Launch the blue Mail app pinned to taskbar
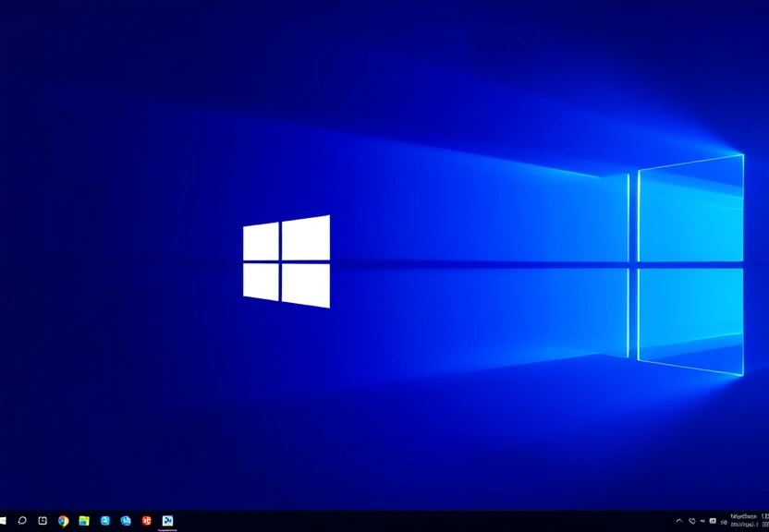This screenshot has width=769, height=532. [105, 520]
